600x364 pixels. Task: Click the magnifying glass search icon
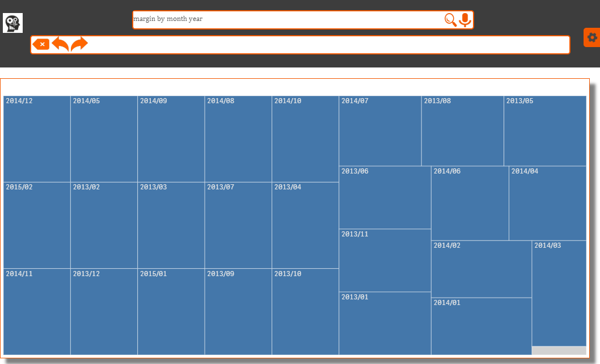point(450,19)
